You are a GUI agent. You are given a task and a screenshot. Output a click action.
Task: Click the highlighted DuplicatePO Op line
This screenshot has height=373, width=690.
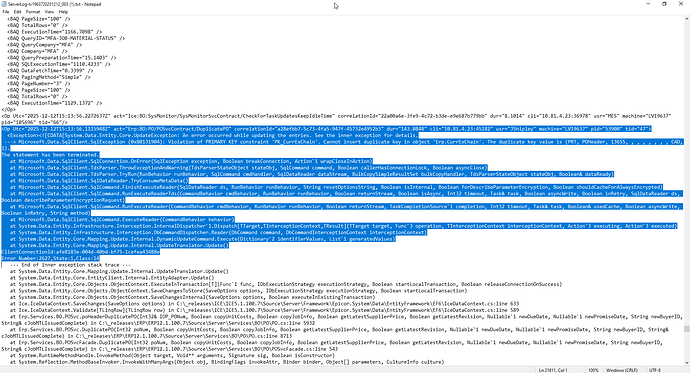[327, 129]
